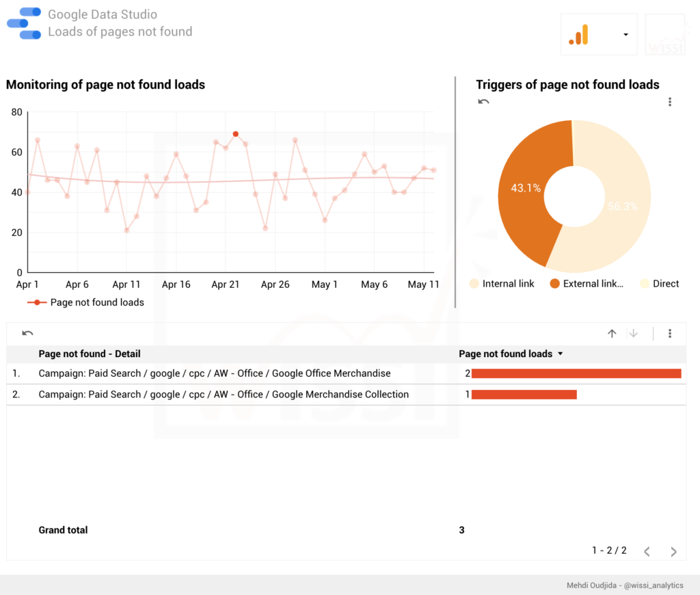Click the Loads of pages not found title
This screenshot has width=700, height=595.
tap(120, 31)
